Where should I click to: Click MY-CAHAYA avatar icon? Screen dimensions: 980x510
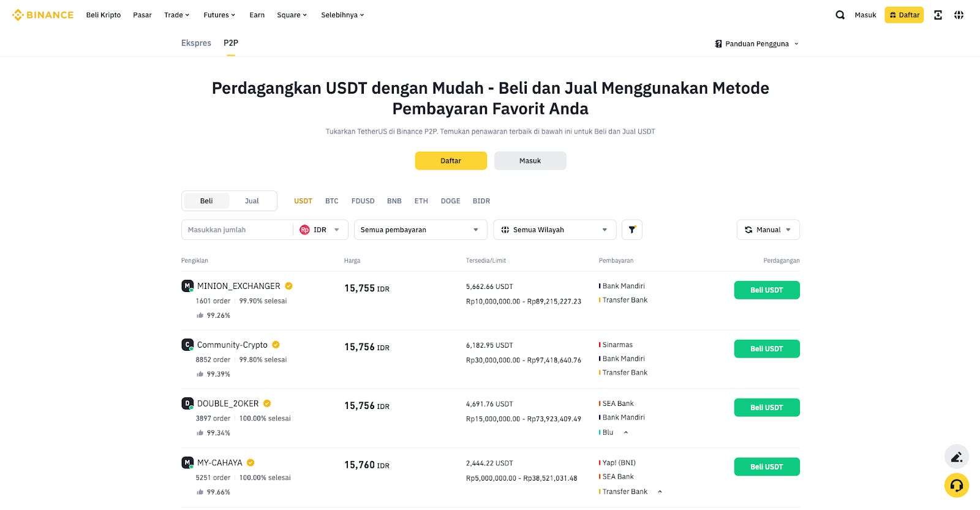tap(187, 462)
